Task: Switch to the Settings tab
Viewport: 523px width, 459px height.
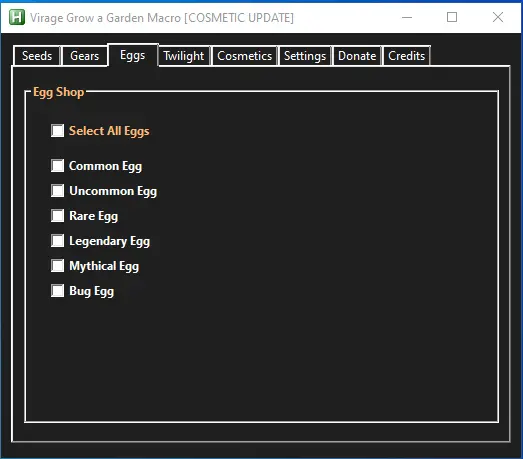Action: (x=305, y=56)
